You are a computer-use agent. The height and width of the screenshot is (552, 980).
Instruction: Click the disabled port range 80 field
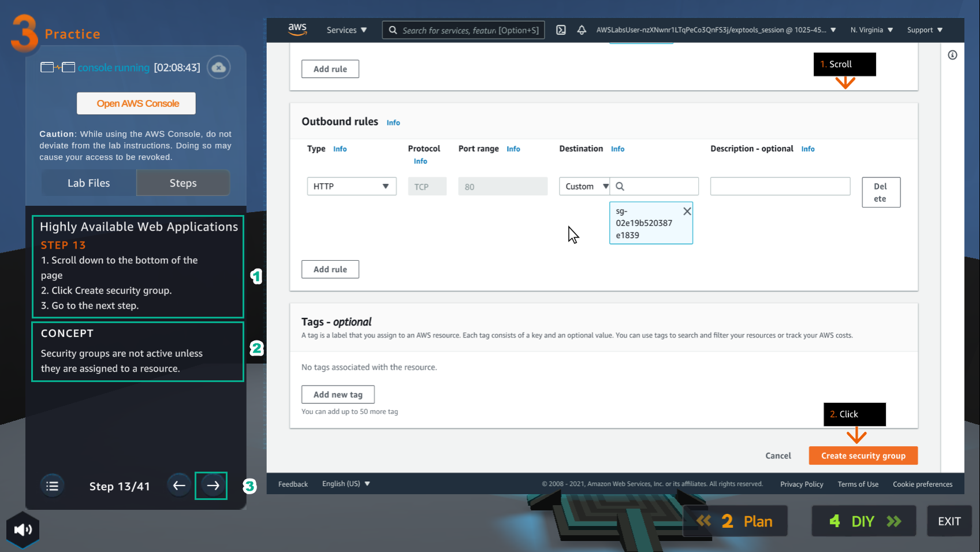[x=502, y=187]
